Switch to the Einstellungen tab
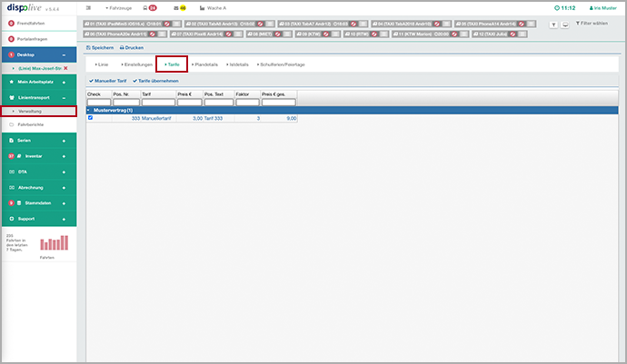 (x=136, y=64)
